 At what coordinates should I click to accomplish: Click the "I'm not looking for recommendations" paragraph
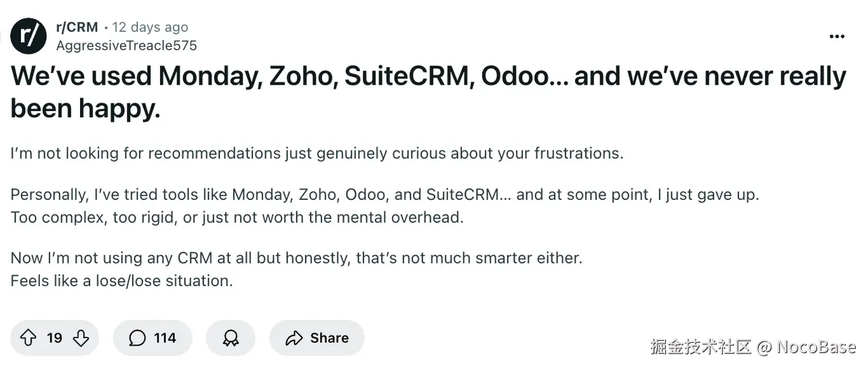click(317, 153)
